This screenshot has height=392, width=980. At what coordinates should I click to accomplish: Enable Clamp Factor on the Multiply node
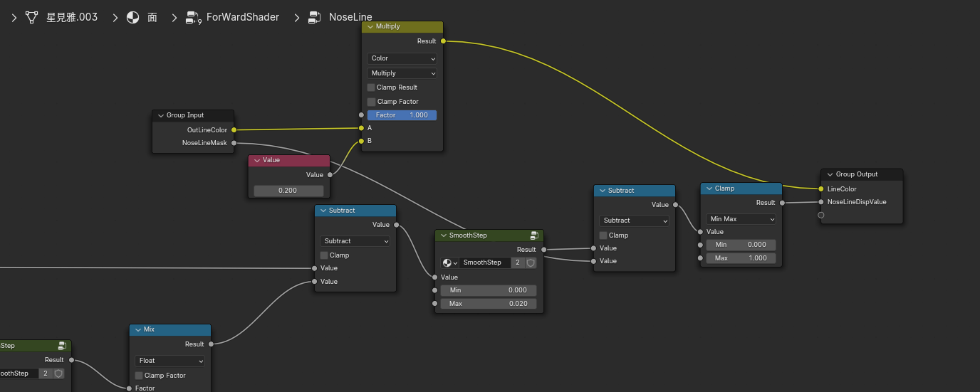tap(371, 102)
